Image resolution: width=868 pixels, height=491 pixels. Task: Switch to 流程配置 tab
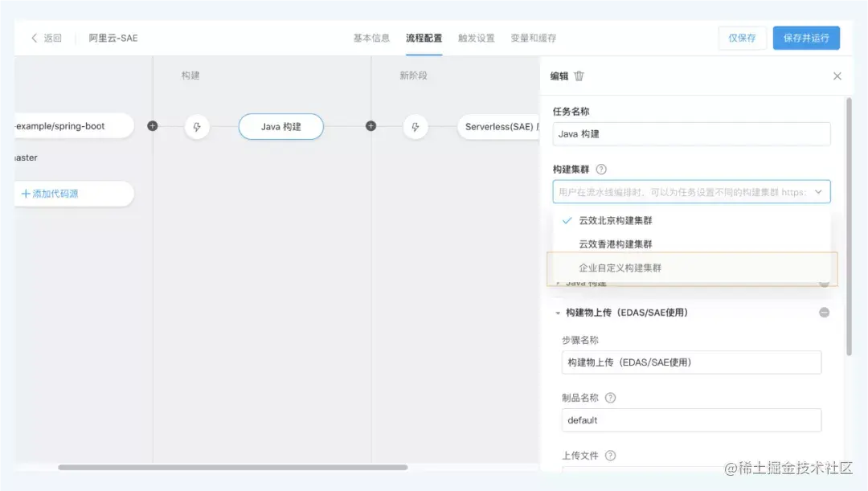point(424,38)
